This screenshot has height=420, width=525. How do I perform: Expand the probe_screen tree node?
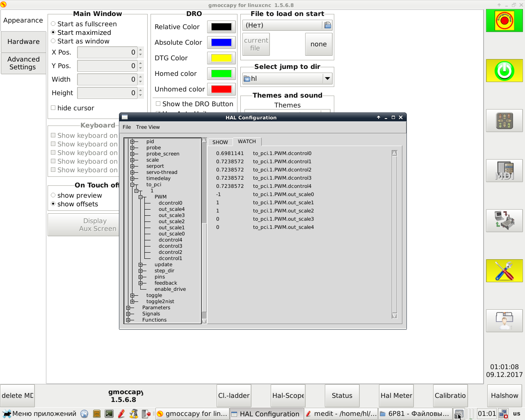coord(132,154)
